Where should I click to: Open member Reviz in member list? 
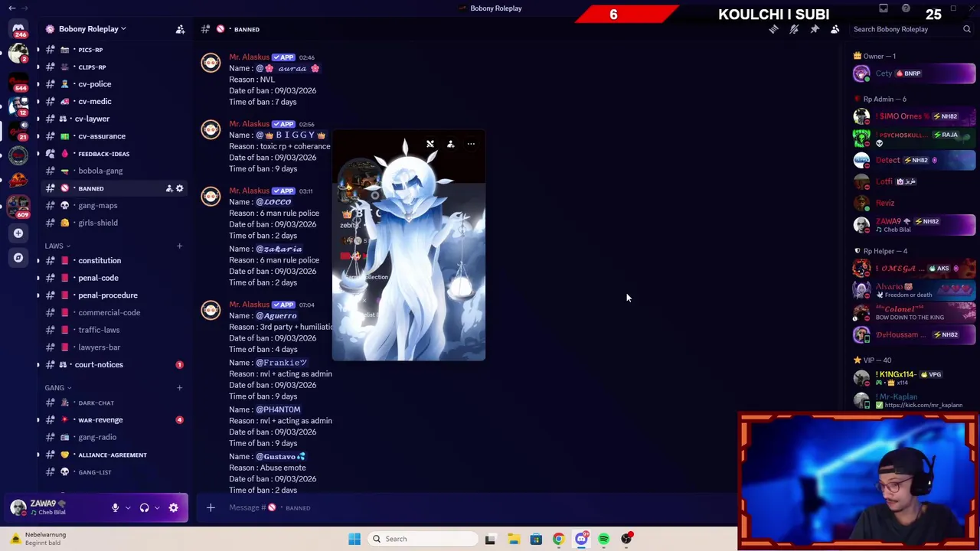[913, 203]
